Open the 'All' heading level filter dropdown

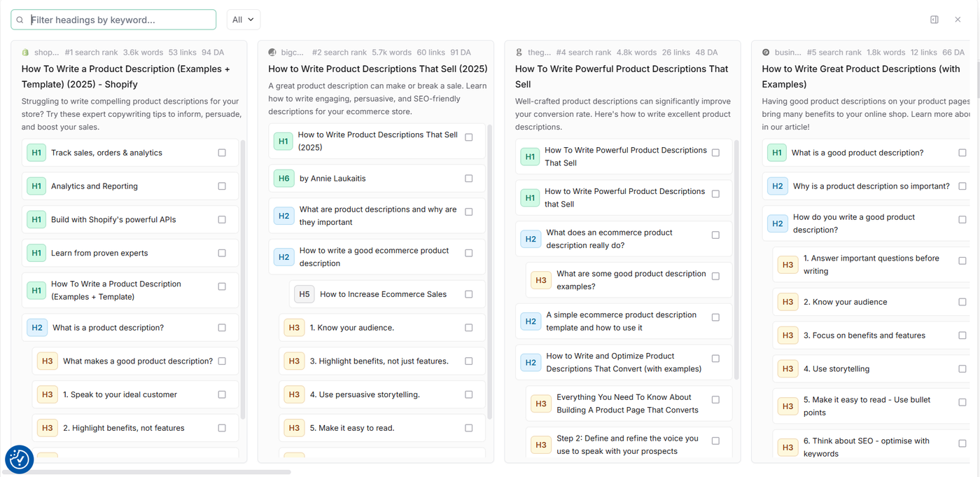(243, 20)
